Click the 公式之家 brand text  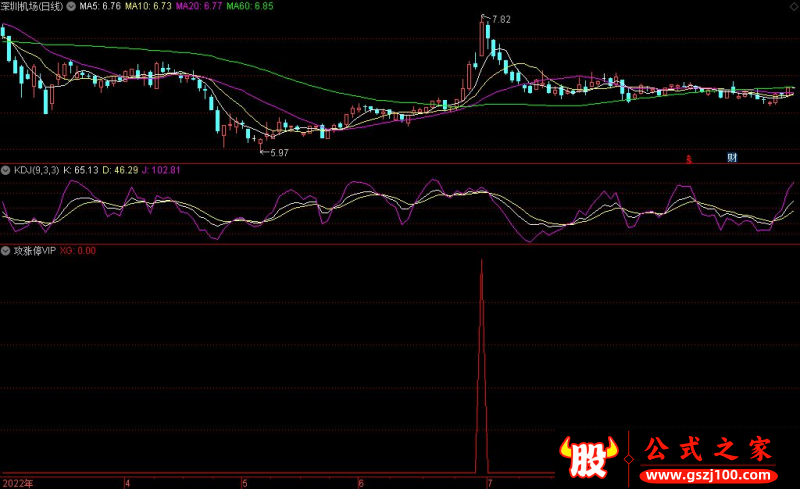(708, 449)
